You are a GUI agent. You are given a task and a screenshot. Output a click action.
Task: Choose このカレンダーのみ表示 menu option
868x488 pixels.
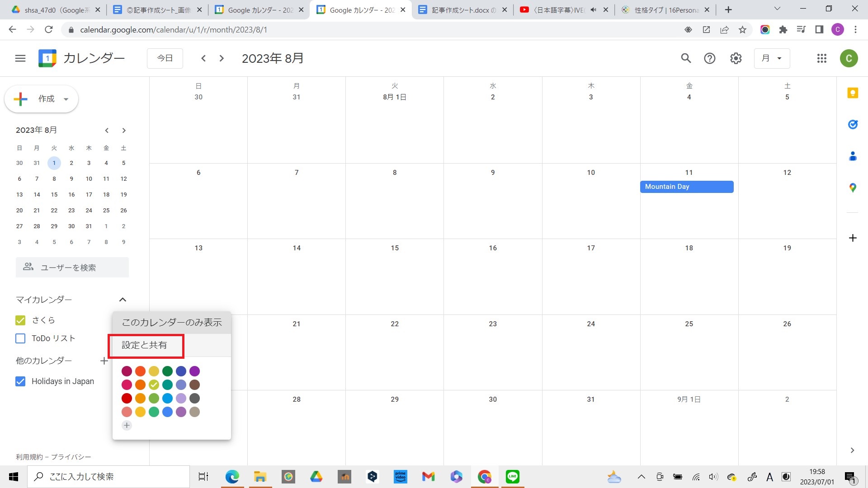[172, 323]
